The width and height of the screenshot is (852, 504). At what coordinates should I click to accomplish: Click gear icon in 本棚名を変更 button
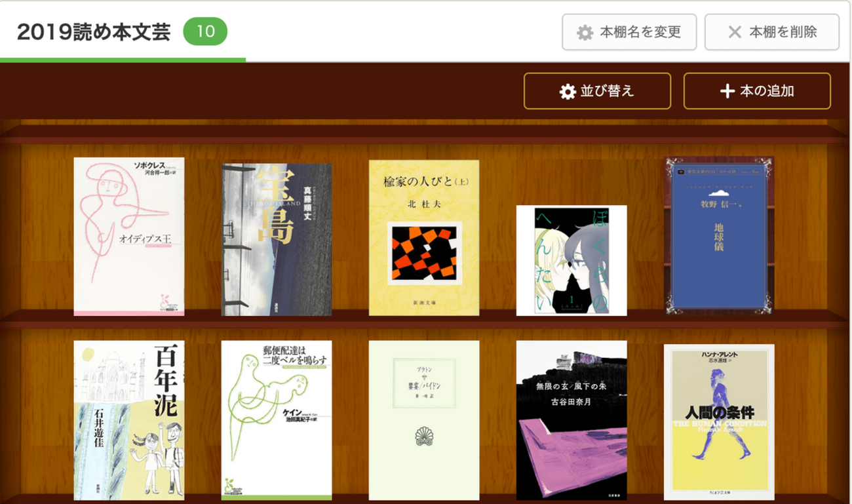click(x=585, y=32)
